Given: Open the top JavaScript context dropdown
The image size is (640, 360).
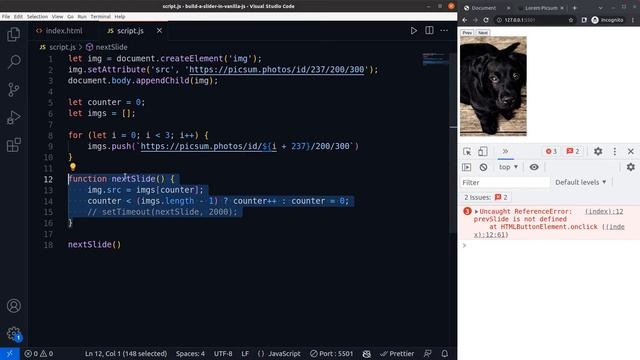Looking at the screenshot, I should 508,167.
